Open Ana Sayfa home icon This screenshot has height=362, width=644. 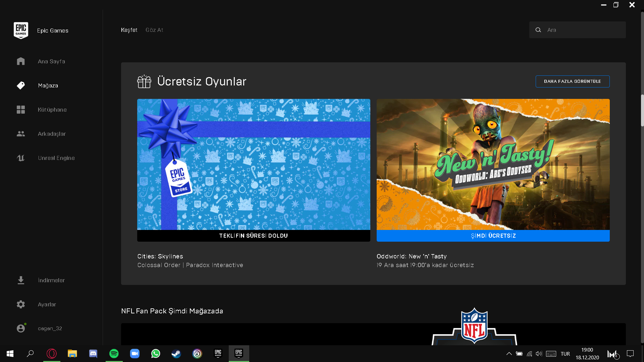coord(21,61)
